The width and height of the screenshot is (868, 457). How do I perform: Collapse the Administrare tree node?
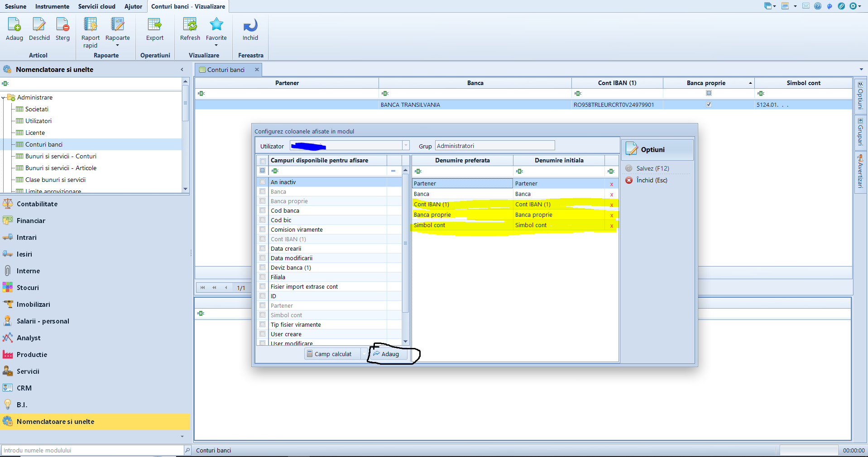coord(4,97)
